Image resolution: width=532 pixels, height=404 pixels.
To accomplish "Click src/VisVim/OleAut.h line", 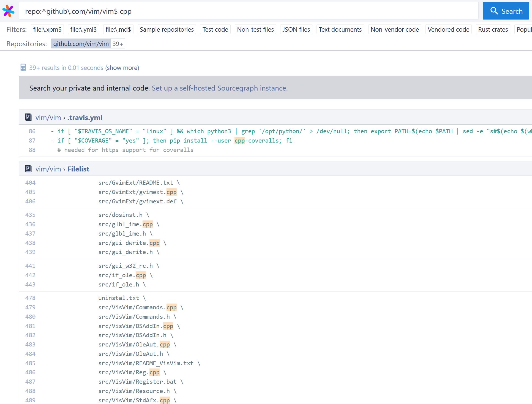I will click(x=275, y=354).
